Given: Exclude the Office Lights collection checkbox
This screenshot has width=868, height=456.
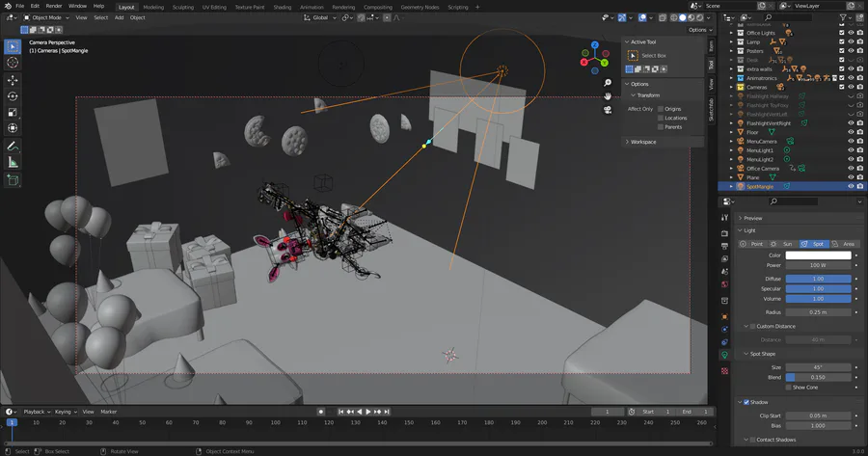Looking at the screenshot, I should point(841,33).
